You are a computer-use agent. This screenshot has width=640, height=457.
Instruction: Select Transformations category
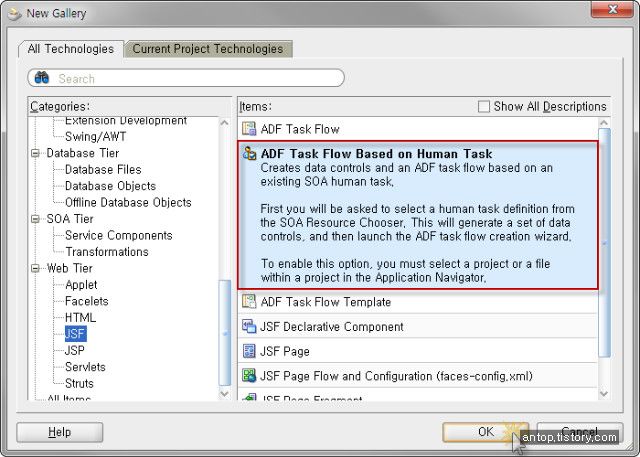point(107,252)
